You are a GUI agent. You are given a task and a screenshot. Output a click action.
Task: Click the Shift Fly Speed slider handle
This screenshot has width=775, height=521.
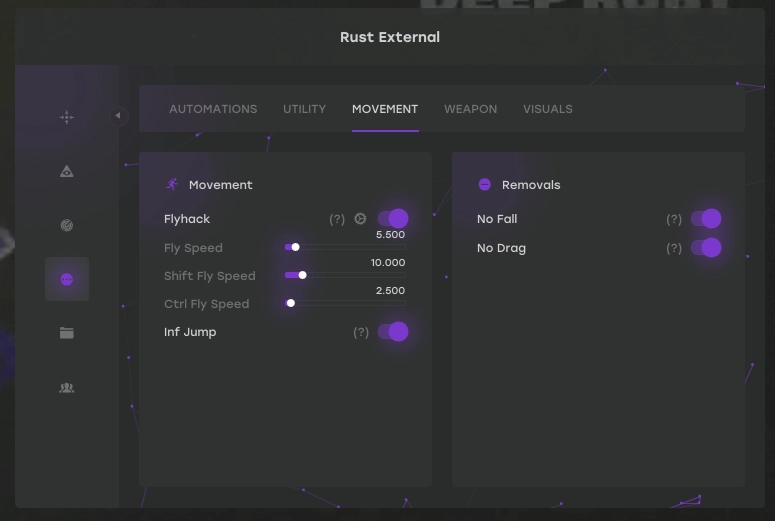pos(302,275)
